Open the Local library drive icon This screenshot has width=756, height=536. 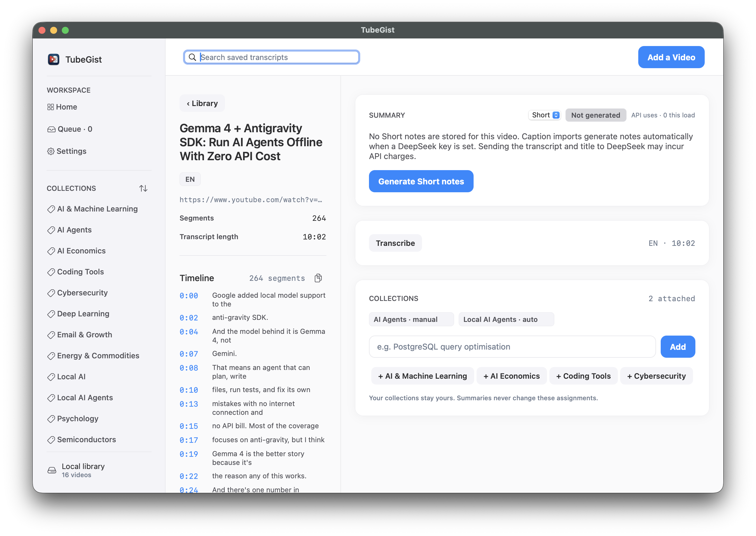pyautogui.click(x=52, y=470)
